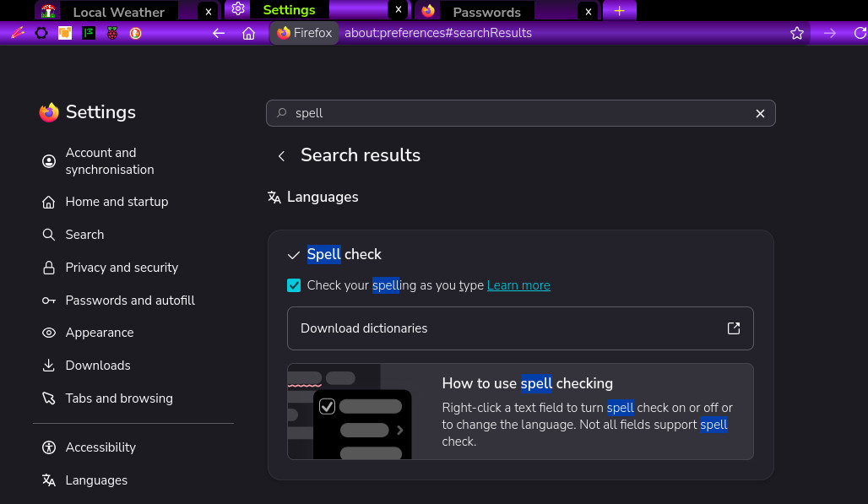The height and width of the screenshot is (504, 868).
Task: Open the Raspberry Pi bookmark icon
Action: (112, 33)
